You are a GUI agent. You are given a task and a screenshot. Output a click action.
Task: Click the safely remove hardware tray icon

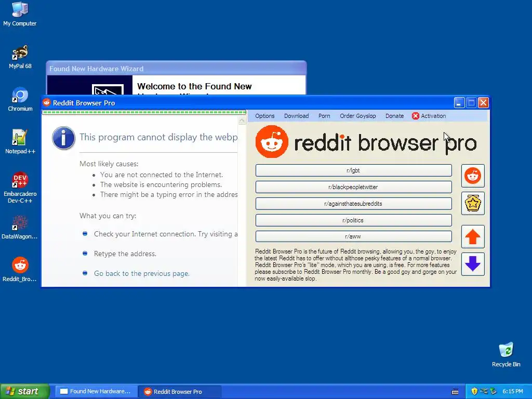[494, 391]
